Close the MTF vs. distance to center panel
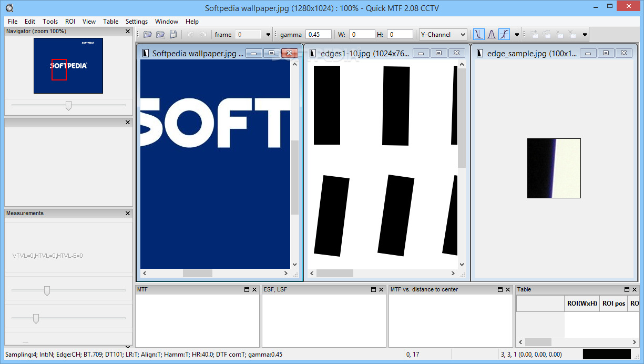644x364 pixels. (x=508, y=289)
